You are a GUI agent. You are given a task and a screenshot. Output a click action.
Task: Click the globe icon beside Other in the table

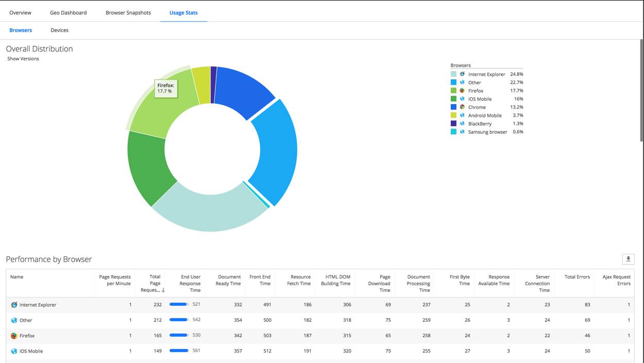coord(14,320)
